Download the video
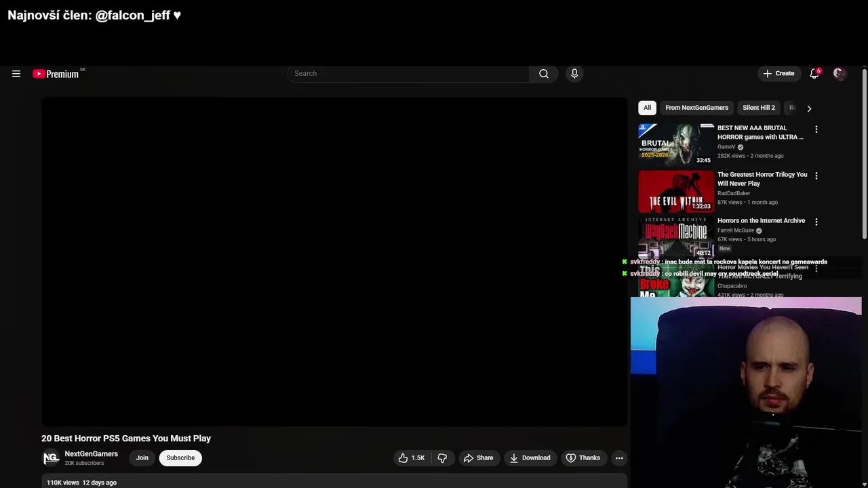The image size is (868, 488). pyautogui.click(x=530, y=458)
